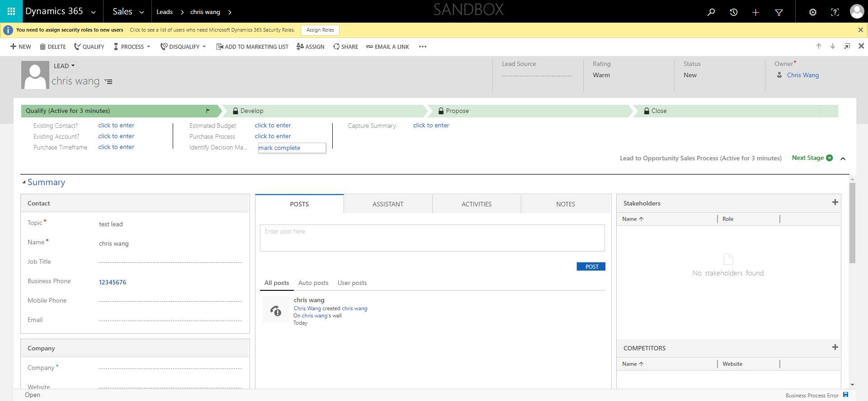Click DELETE in the command bar
The height and width of the screenshot is (401, 868).
pos(53,47)
